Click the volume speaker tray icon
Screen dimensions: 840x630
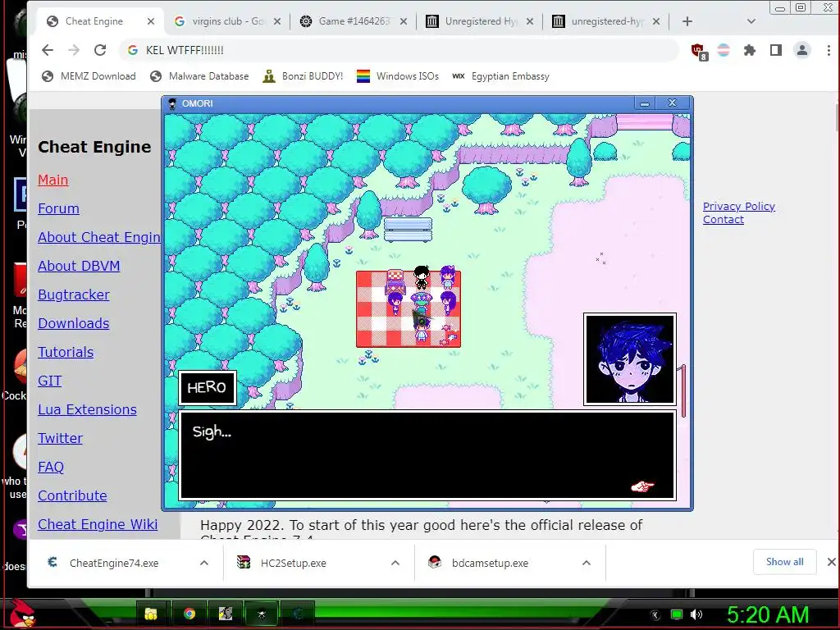(x=696, y=614)
